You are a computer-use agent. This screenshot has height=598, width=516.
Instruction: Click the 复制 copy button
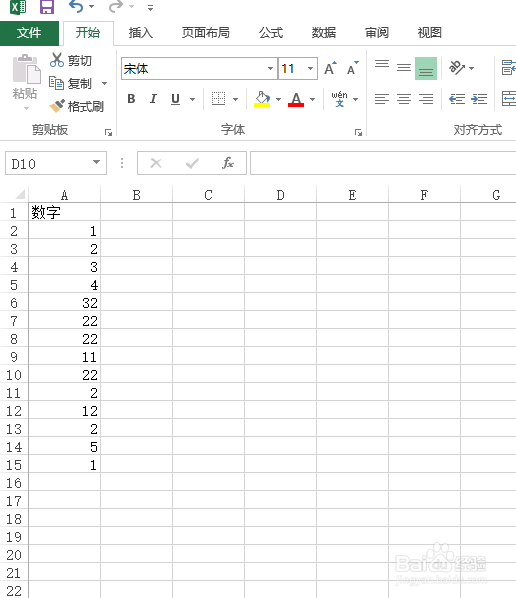click(x=71, y=83)
